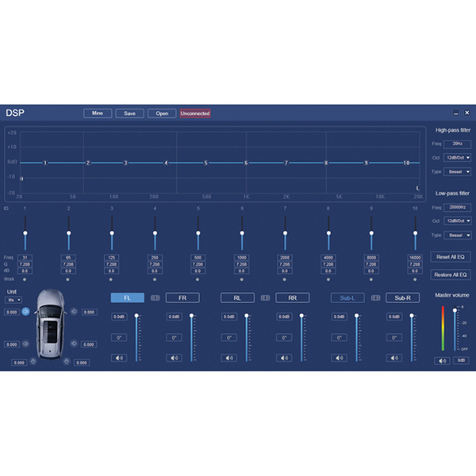Open the low-pass filter Type dropdown
Image resolution: width=476 pixels, height=476 pixels.
[457, 236]
